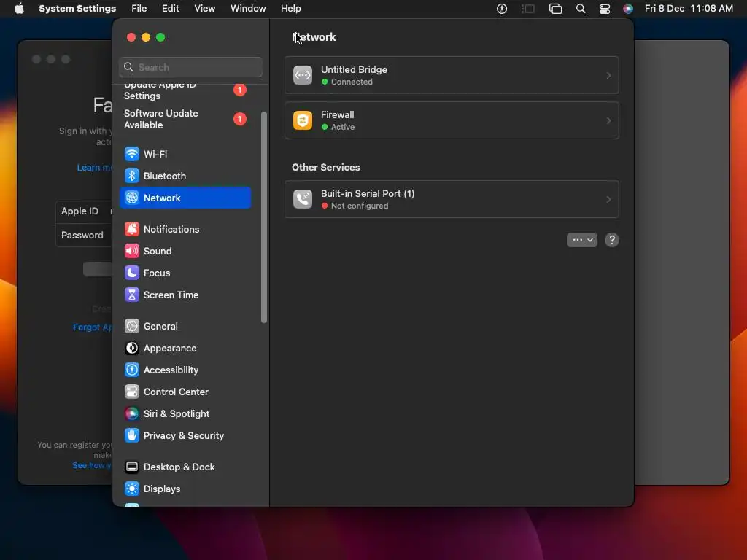Open the Appearance icon
747x560 pixels.
[132, 348]
